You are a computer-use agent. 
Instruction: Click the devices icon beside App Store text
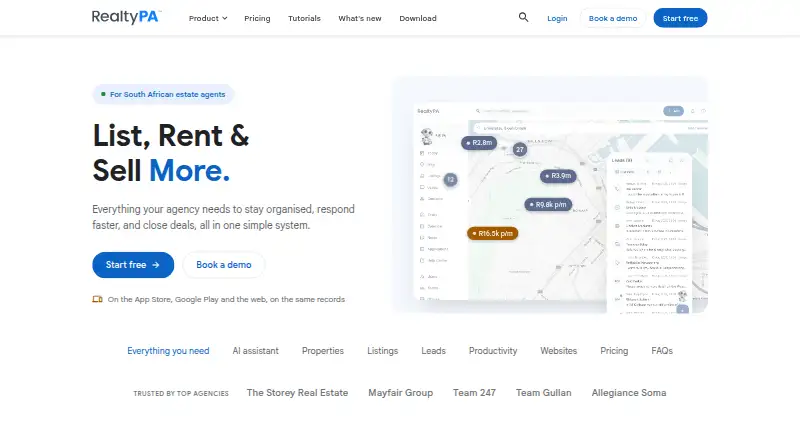pos(97,299)
